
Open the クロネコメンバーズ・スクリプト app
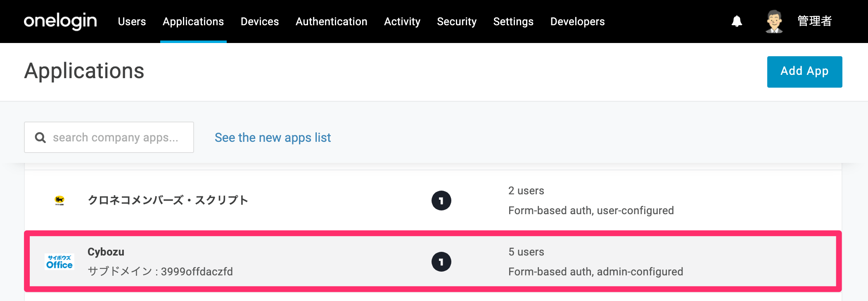pyautogui.click(x=168, y=201)
